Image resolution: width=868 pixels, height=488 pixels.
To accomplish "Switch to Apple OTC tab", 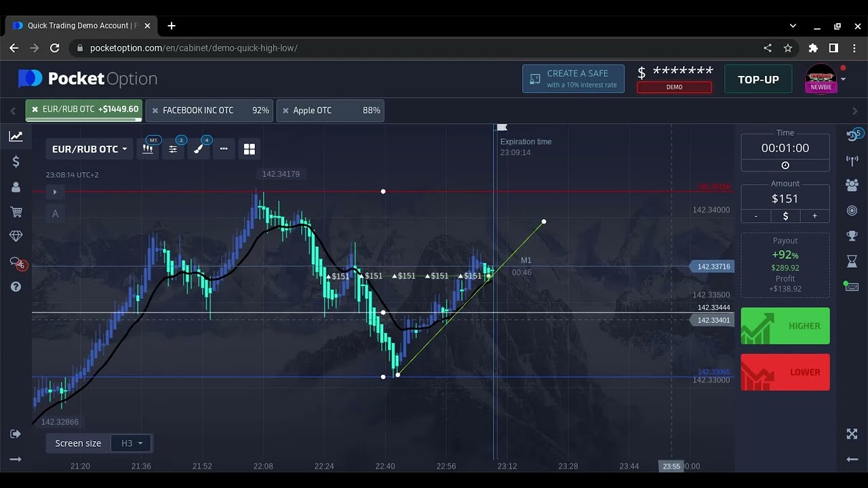I will coord(330,110).
